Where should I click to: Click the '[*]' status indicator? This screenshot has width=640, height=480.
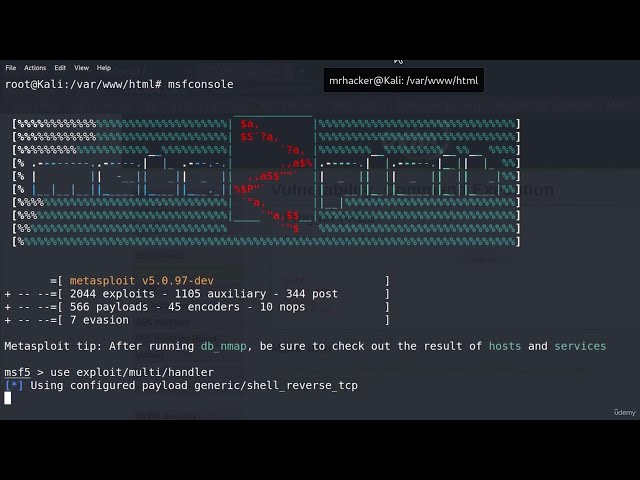(x=14, y=385)
